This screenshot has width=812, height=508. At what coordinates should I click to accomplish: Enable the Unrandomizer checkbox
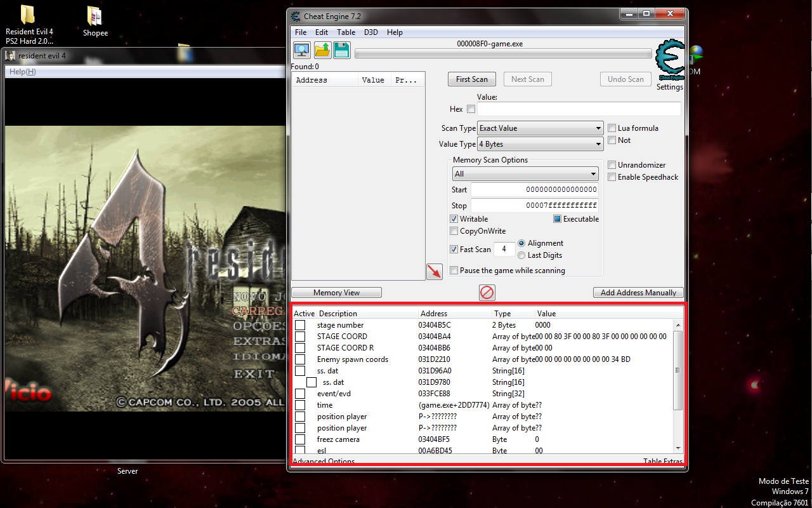coord(612,165)
